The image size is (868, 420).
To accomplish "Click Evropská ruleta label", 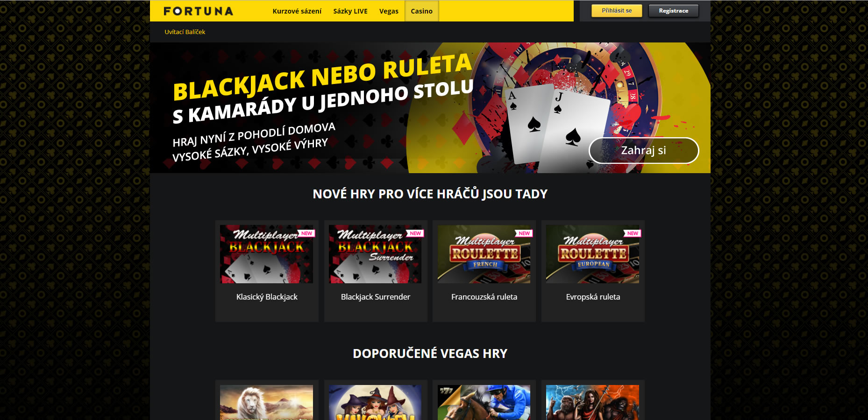I will point(593,297).
